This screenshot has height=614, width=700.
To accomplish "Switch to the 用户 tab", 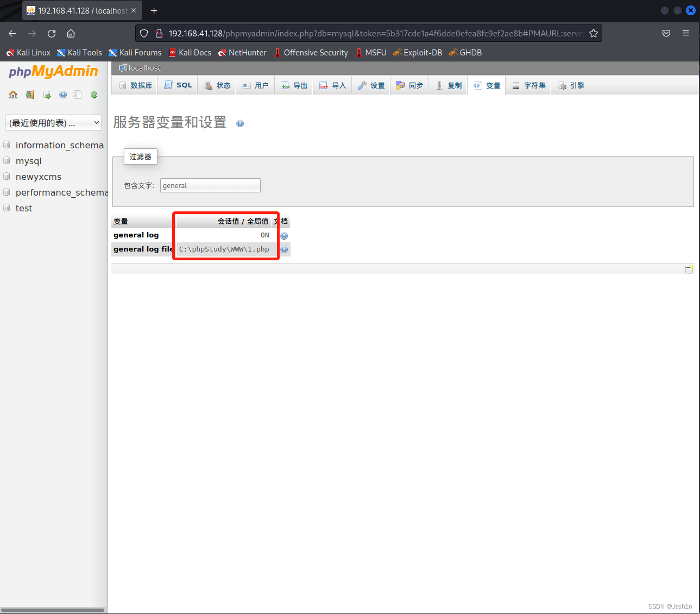I will [255, 85].
